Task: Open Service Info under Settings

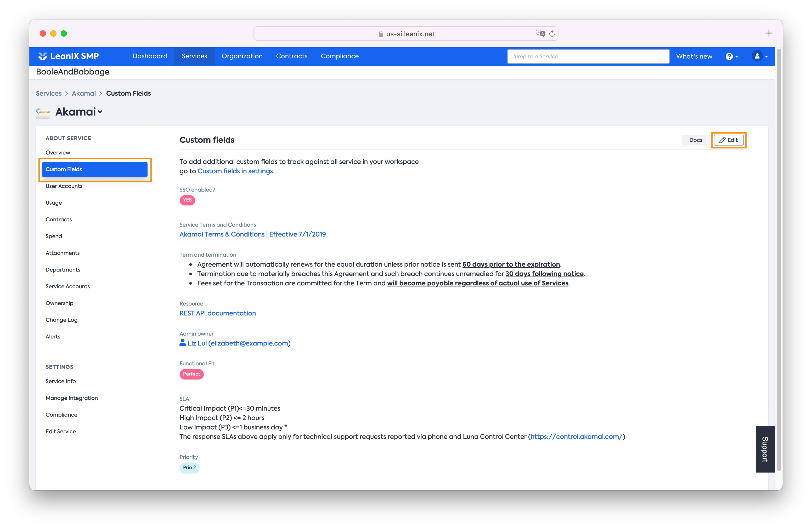Action: click(x=61, y=381)
